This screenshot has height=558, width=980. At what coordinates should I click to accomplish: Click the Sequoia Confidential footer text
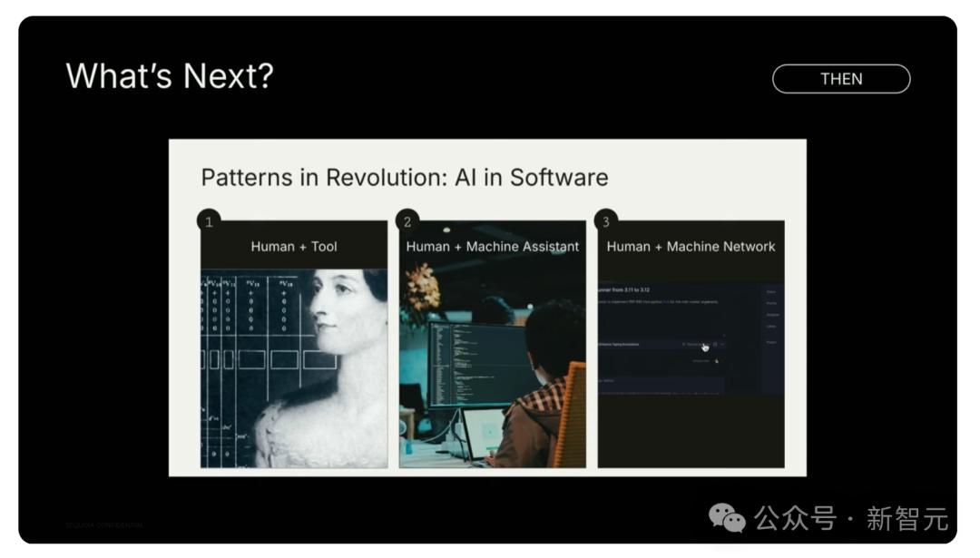click(x=104, y=525)
